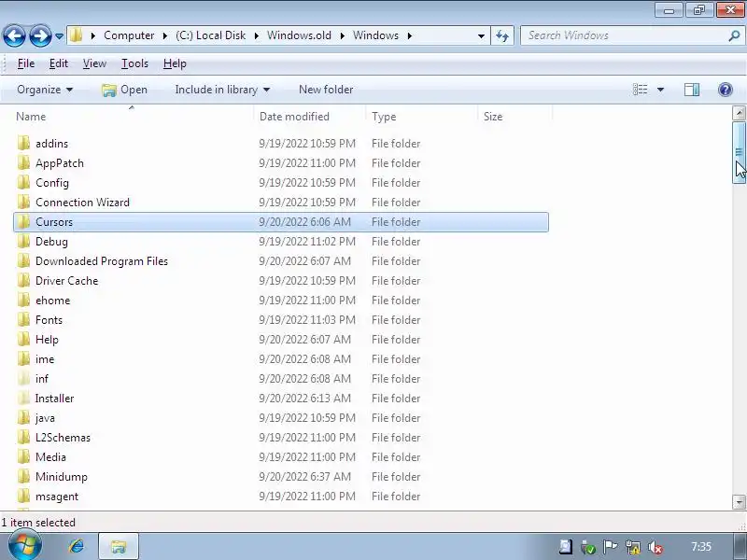Open the Organize dropdown
This screenshot has width=747, height=560.
(45, 90)
